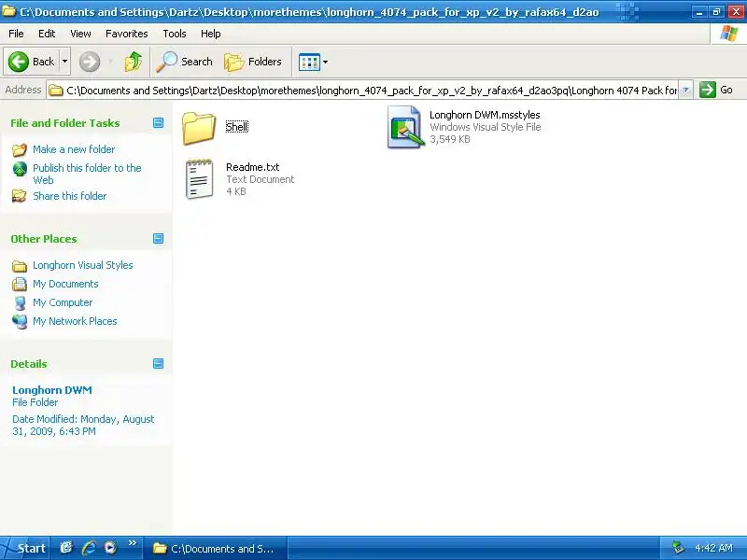Go to My Network Places link

tap(75, 321)
